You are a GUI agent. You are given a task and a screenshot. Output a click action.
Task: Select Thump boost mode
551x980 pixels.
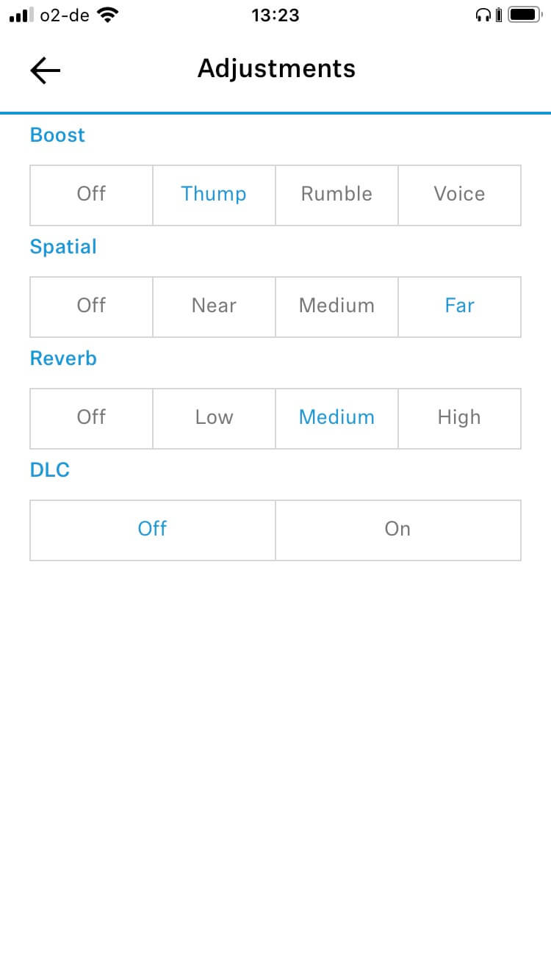(214, 195)
